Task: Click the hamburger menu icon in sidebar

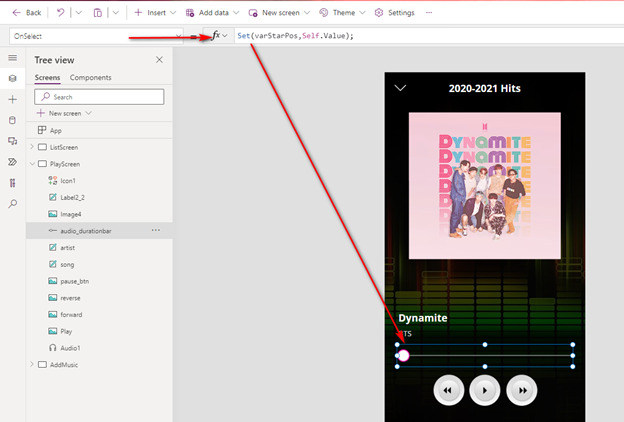Action: (13, 58)
